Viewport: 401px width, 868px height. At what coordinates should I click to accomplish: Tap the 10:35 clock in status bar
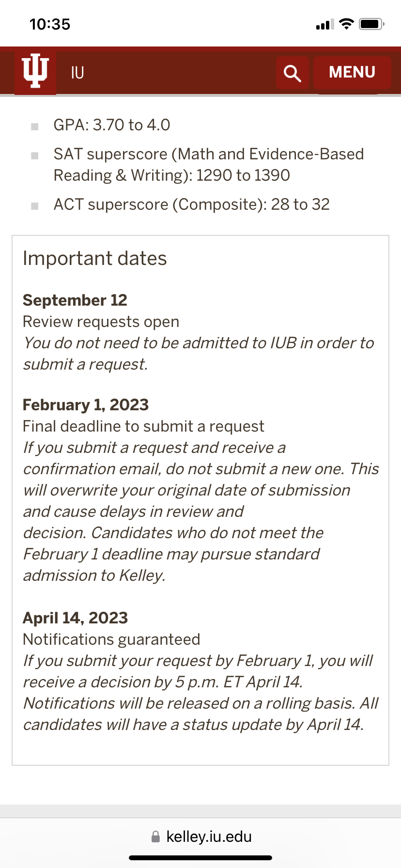pos(50,24)
